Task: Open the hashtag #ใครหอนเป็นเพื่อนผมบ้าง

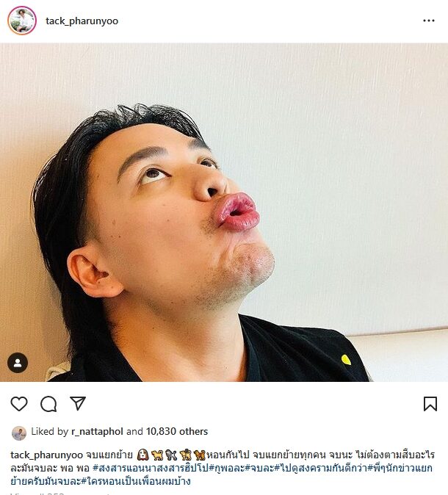Action: 136,481
